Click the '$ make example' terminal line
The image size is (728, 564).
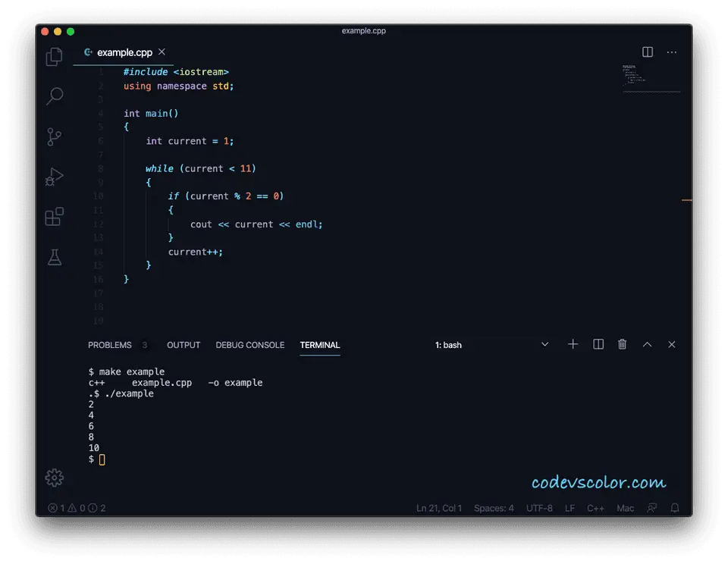127,371
